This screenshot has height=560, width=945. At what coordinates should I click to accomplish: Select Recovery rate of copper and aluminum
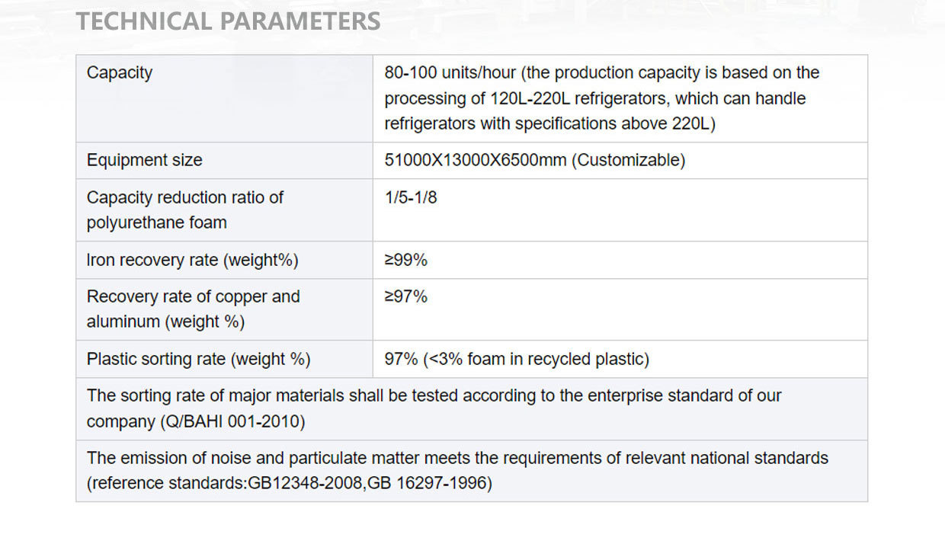(194, 309)
